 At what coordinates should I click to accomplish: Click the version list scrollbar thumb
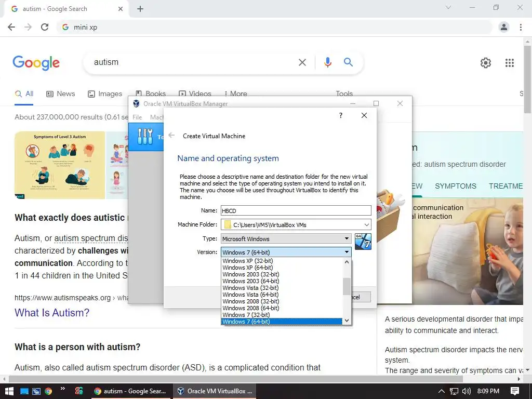(347, 287)
